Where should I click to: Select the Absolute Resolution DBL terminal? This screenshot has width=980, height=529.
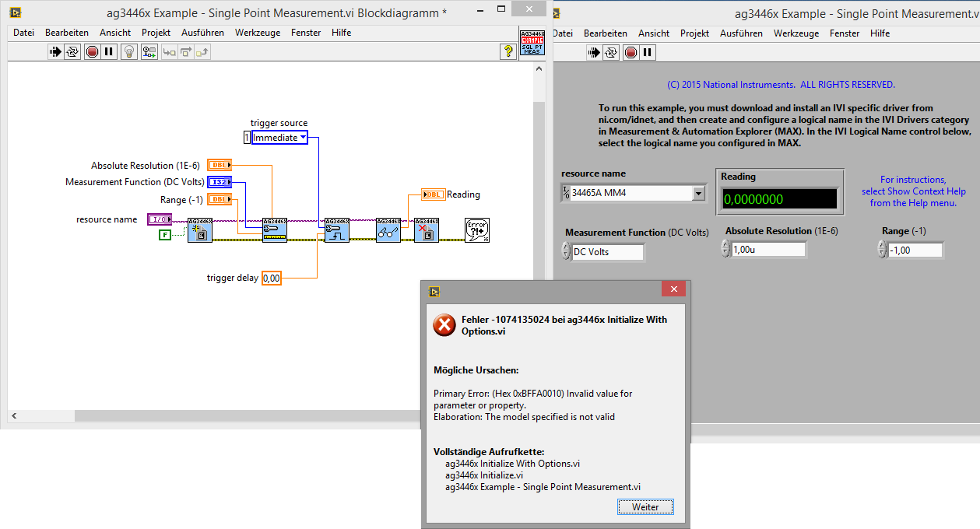[x=220, y=165]
